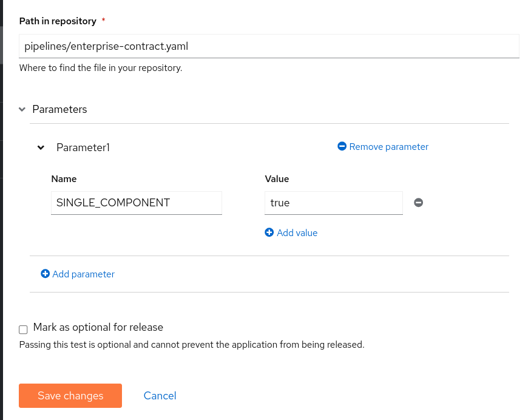Image resolution: width=531 pixels, height=420 pixels.
Task: Click the plus icon beside Add value
Action: [x=269, y=232]
